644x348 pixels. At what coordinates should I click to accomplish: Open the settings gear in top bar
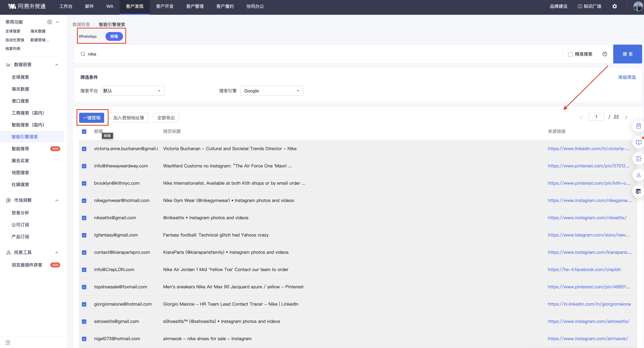pyautogui.click(x=614, y=6)
